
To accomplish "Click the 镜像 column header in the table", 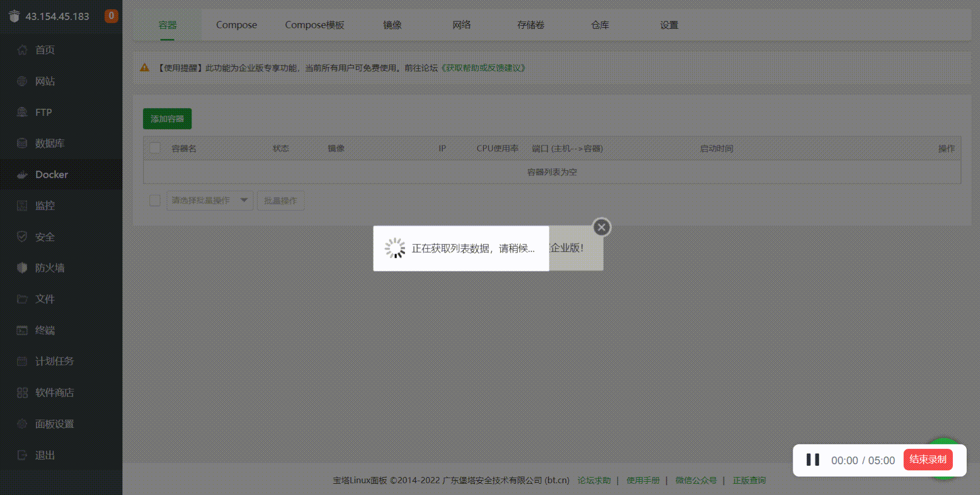I will 336,149.
